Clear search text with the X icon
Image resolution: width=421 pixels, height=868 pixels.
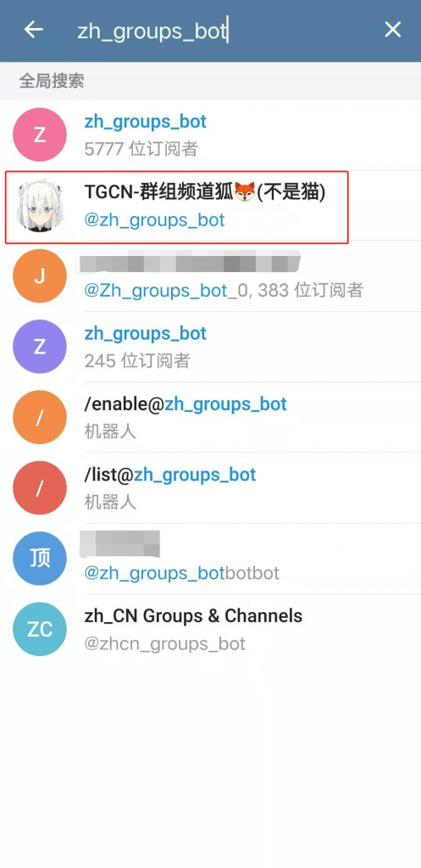(393, 30)
